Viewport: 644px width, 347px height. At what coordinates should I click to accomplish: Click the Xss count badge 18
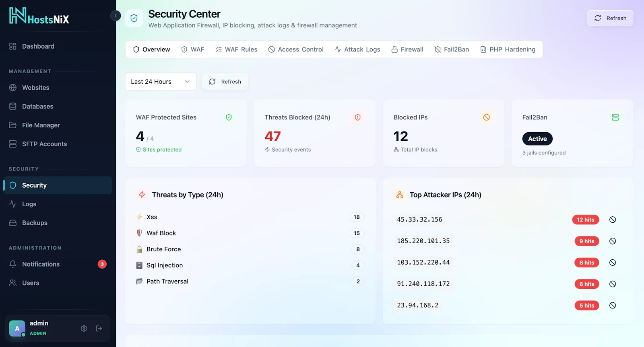click(357, 217)
